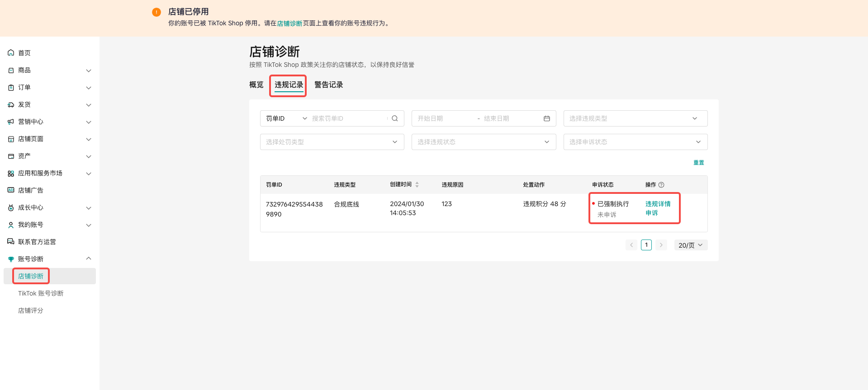Image resolution: width=868 pixels, height=390 pixels.
Task: Collapse the 账号诊断 sidebar section
Action: click(x=89, y=259)
